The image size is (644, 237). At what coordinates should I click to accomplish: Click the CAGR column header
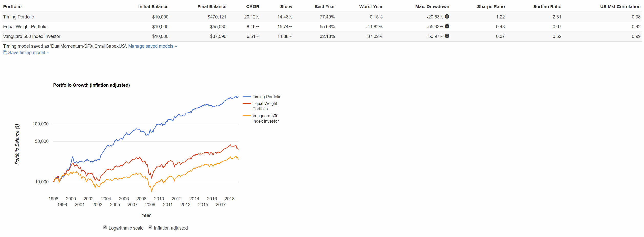(x=253, y=7)
